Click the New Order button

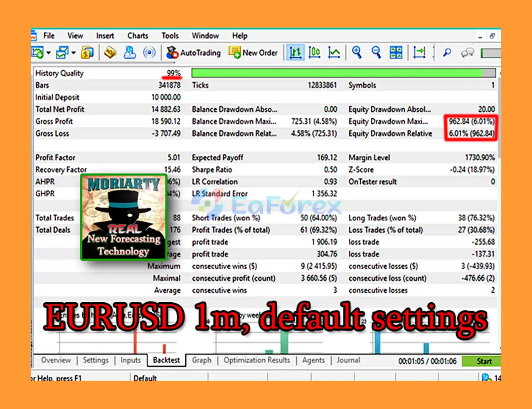pyautogui.click(x=253, y=53)
